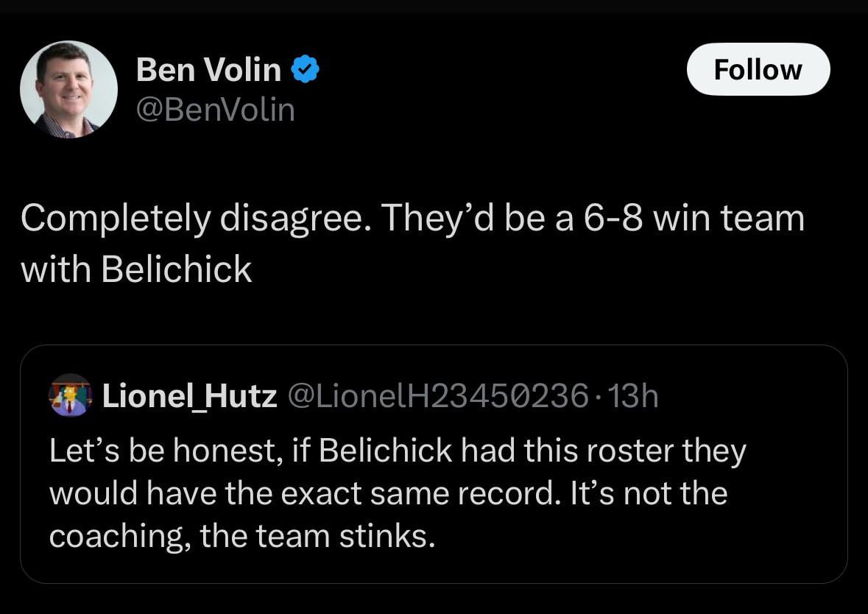Click Ben Volin's verified blue checkmark badge

pos(303,69)
